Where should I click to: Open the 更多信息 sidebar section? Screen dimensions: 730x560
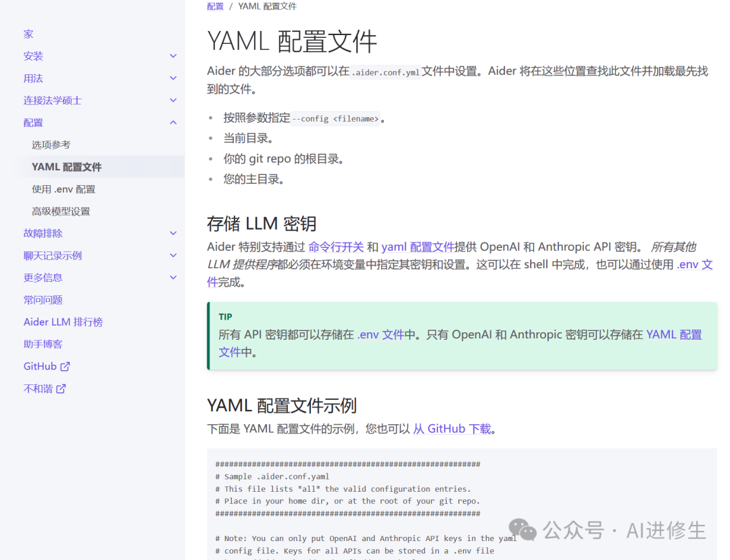pyautogui.click(x=43, y=278)
